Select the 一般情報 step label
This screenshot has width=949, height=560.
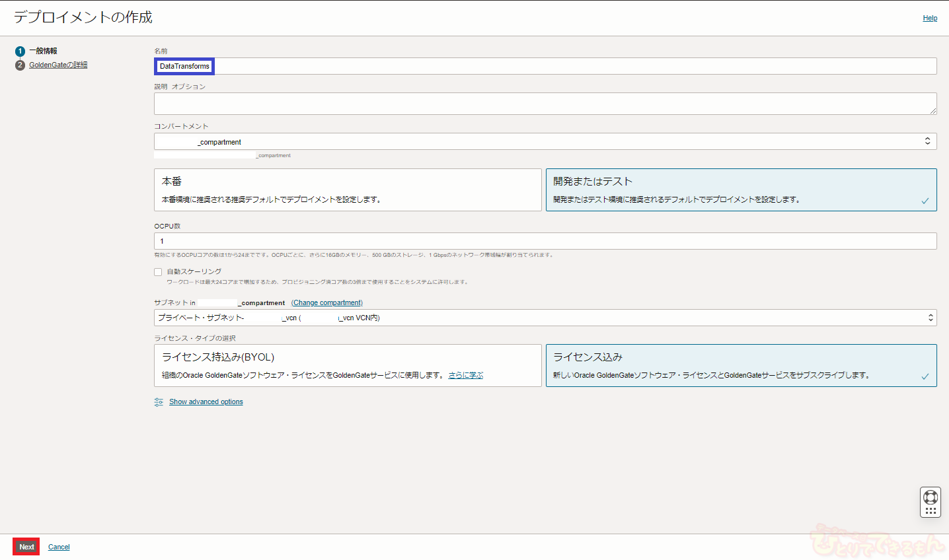click(43, 52)
